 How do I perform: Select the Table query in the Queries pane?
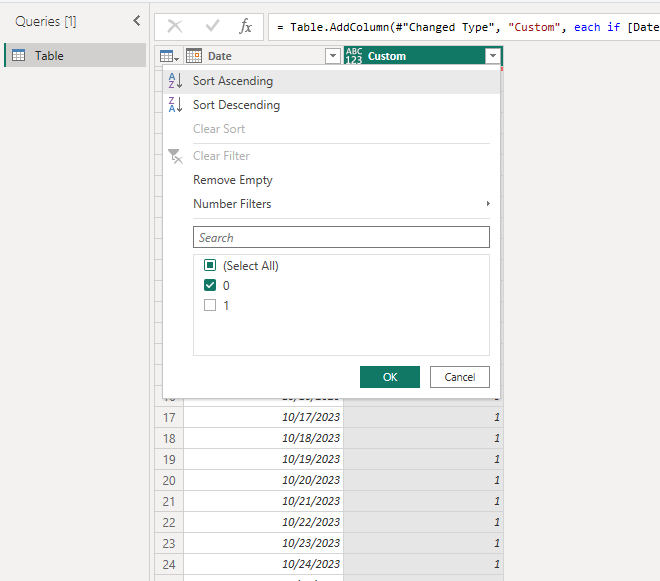pyautogui.click(x=75, y=55)
